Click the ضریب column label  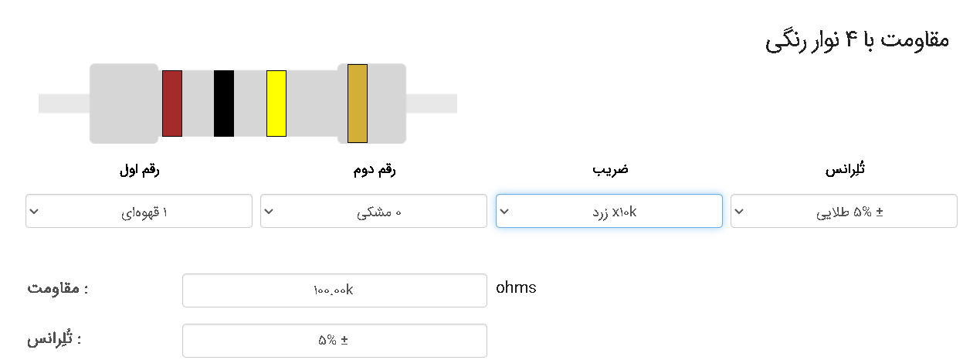pos(609,171)
